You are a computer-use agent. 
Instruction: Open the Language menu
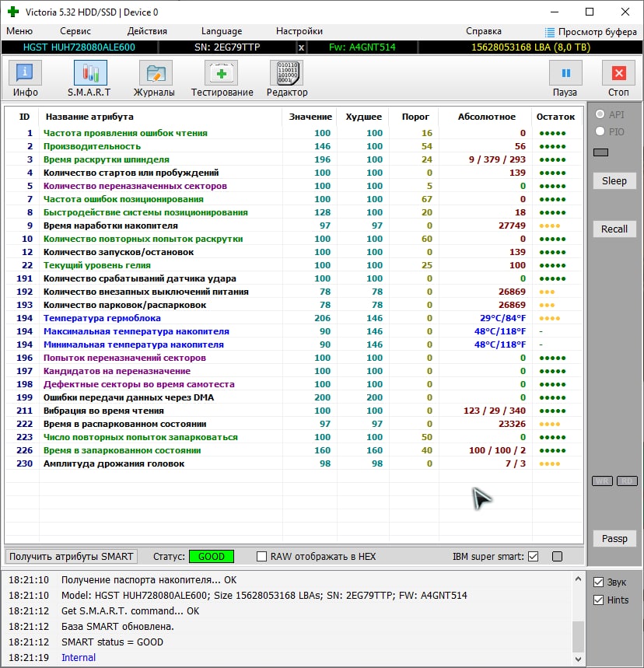tap(222, 31)
